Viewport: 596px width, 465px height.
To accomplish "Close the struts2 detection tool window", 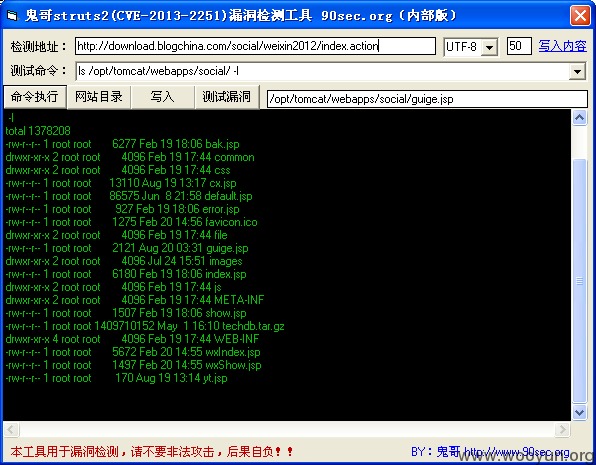I will coord(580,16).
